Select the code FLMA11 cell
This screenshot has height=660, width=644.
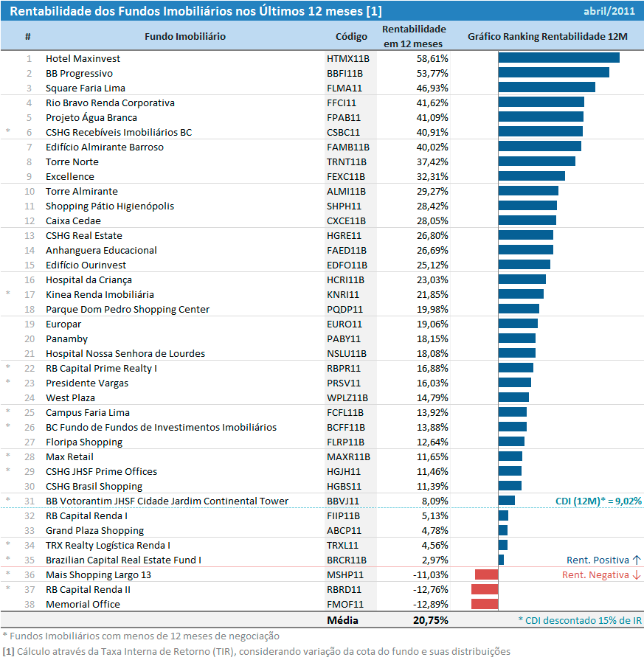click(x=343, y=88)
